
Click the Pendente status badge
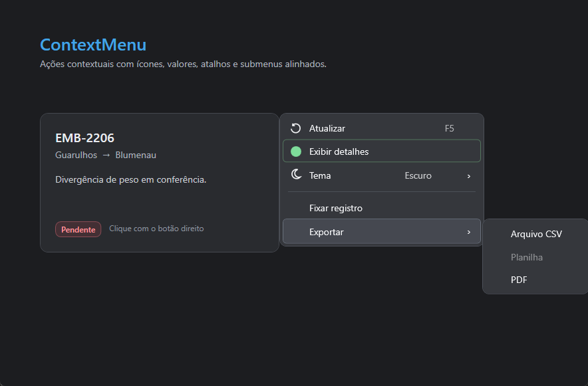click(x=78, y=229)
